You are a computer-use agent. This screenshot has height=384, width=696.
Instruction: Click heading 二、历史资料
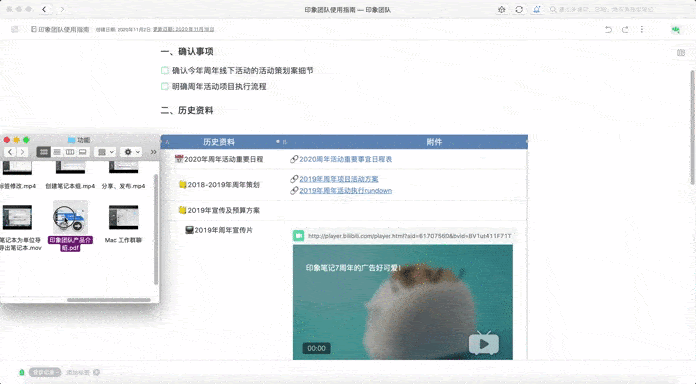187,111
